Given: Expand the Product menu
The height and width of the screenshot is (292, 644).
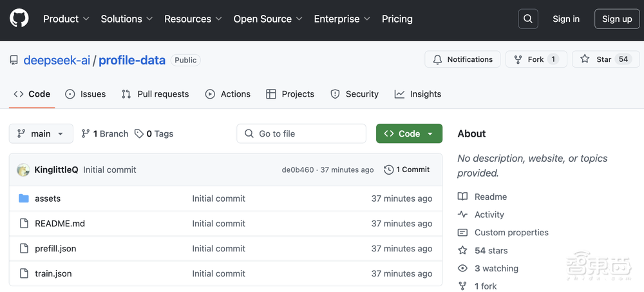Looking at the screenshot, I should [x=66, y=19].
